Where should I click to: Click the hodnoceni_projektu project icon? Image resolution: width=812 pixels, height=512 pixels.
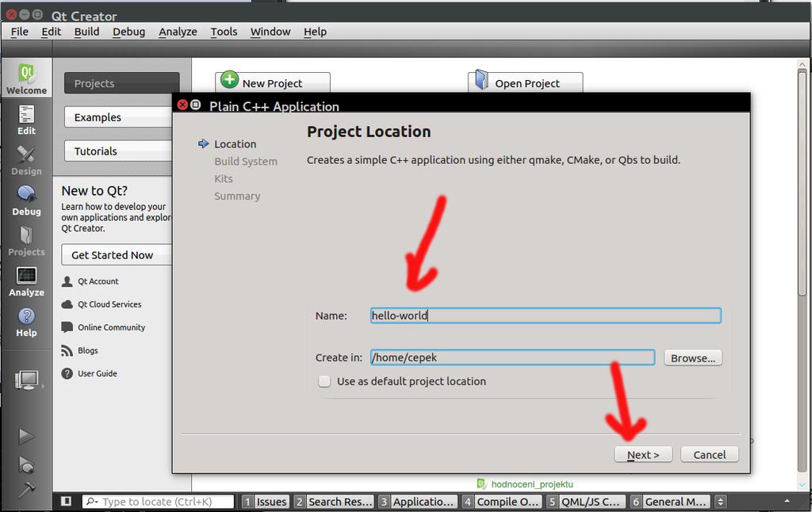point(481,483)
